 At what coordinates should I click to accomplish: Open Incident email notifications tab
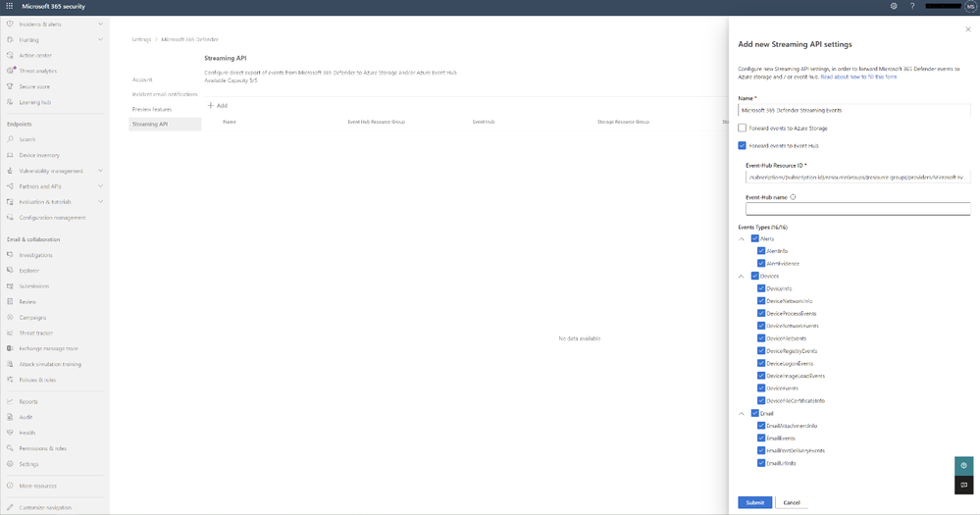point(165,94)
